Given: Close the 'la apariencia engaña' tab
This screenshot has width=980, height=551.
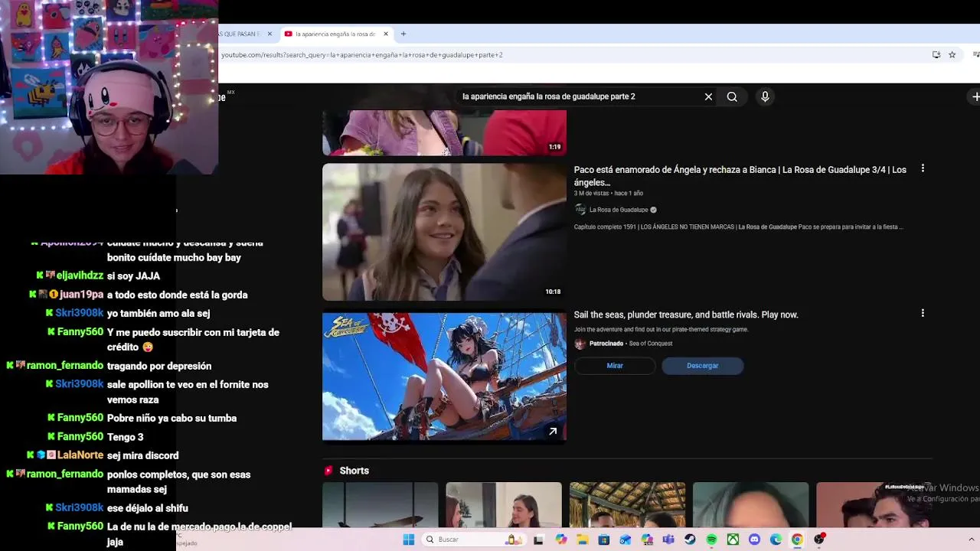Looking at the screenshot, I should click(386, 34).
